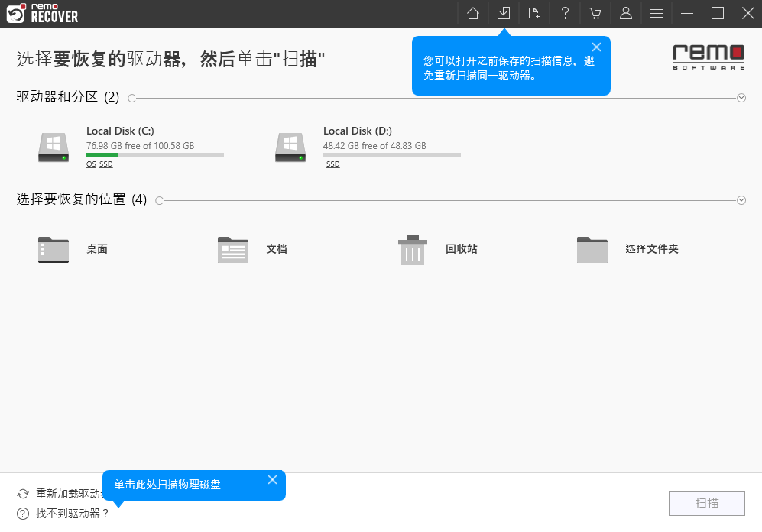Collapse the 选择要恢复的位置 section chevron
762x532 pixels.
[741, 201]
